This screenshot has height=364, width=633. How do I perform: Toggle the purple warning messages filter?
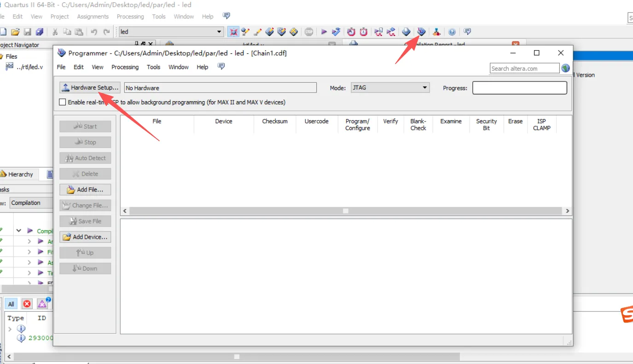click(42, 304)
